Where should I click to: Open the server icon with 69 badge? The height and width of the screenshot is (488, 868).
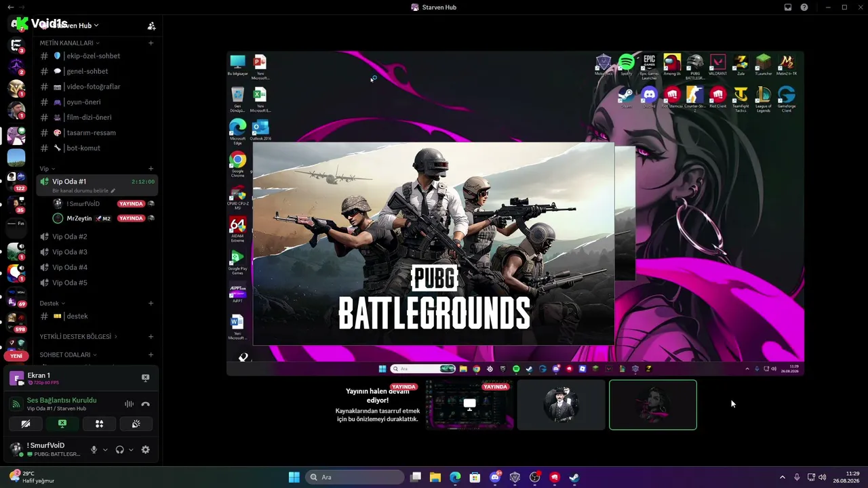point(16,296)
